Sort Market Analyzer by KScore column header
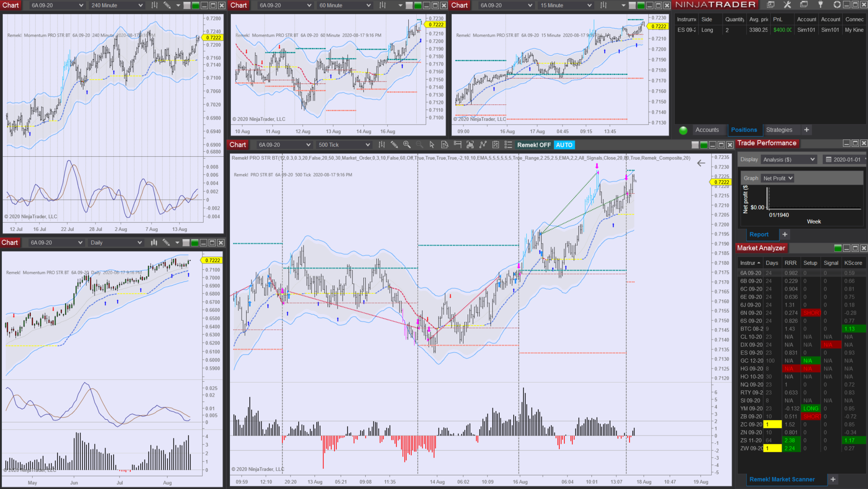 pos(853,263)
